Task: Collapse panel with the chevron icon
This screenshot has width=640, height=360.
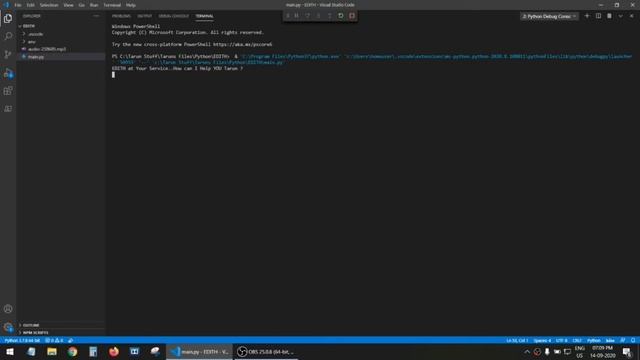Action: pyautogui.click(x=620, y=16)
